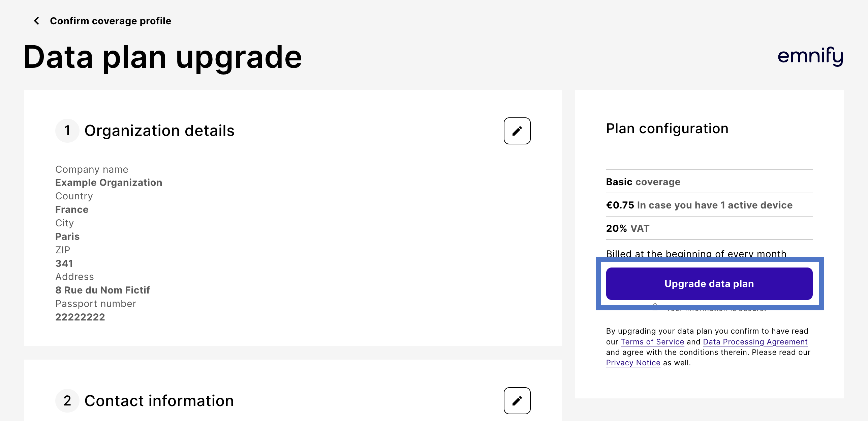Click the passport number 22222222

tap(80, 317)
